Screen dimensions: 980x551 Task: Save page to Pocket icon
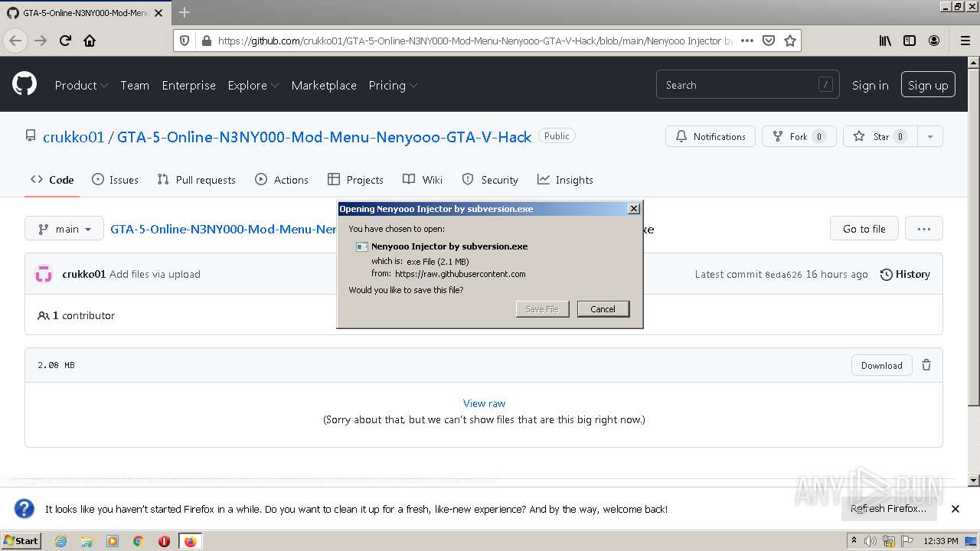(769, 41)
